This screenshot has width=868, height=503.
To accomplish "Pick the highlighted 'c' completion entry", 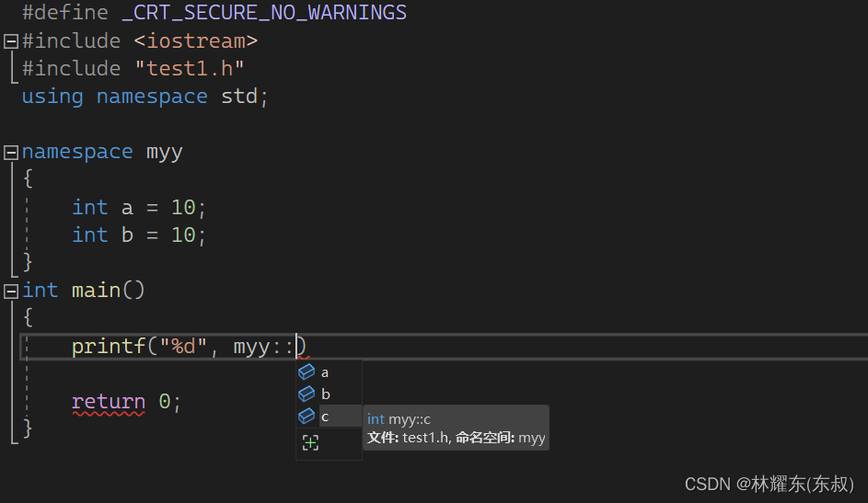I will click(x=325, y=417).
